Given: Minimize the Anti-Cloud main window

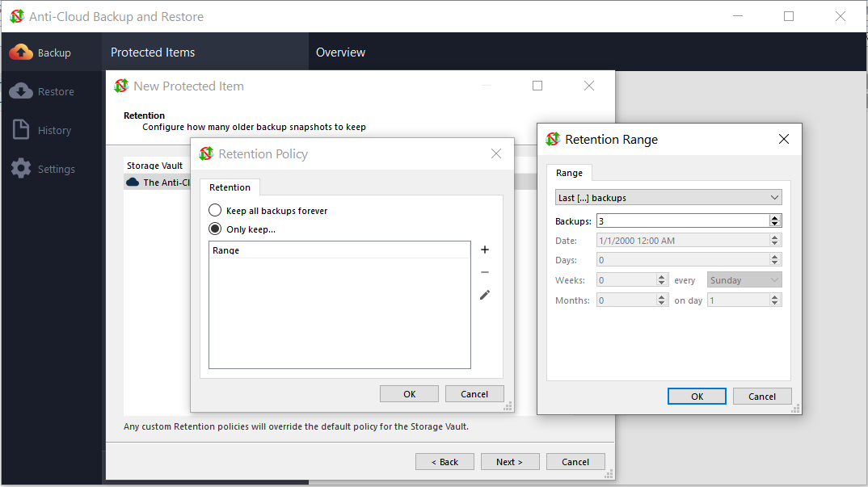Looking at the screenshot, I should tap(738, 16).
